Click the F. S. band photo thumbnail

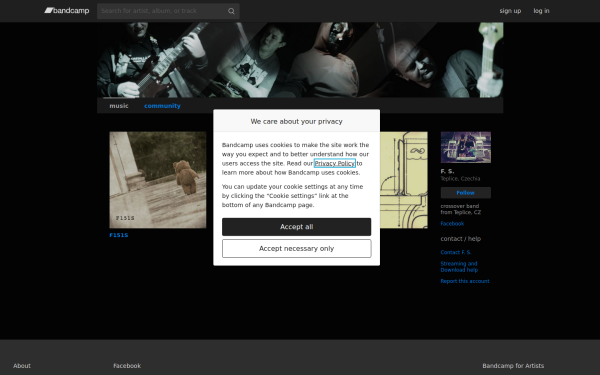(x=465, y=147)
